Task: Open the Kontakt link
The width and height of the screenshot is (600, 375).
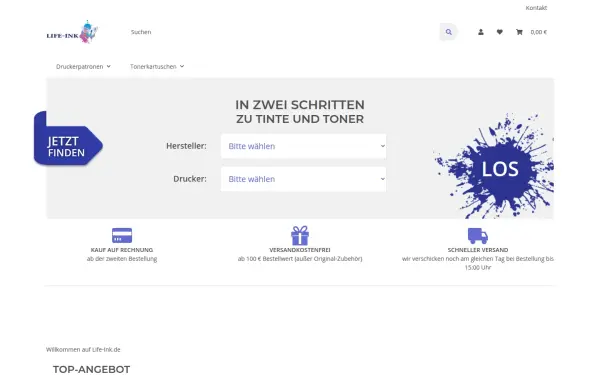Action: 536,8
